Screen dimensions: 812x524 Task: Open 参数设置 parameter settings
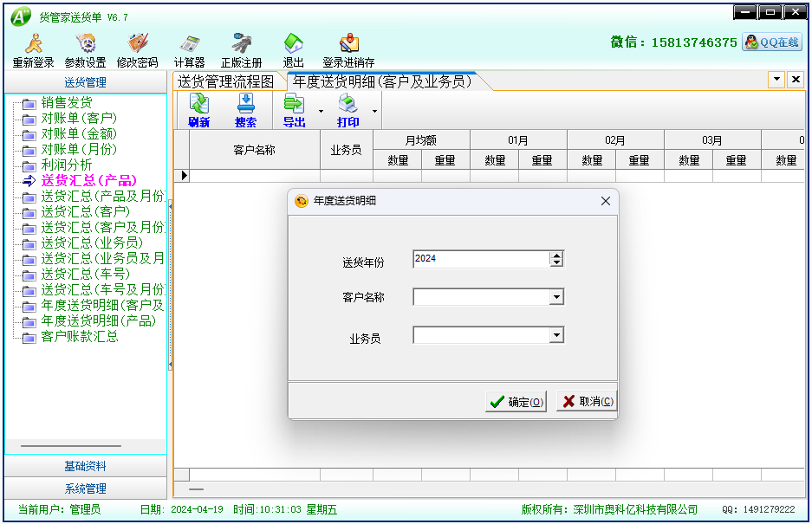(85, 49)
